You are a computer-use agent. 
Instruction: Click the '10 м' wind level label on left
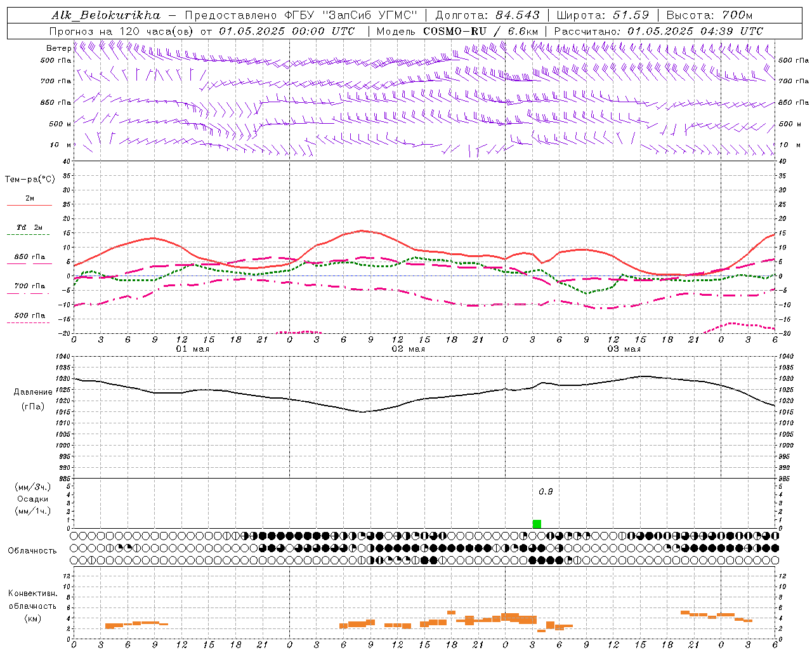tap(61, 145)
